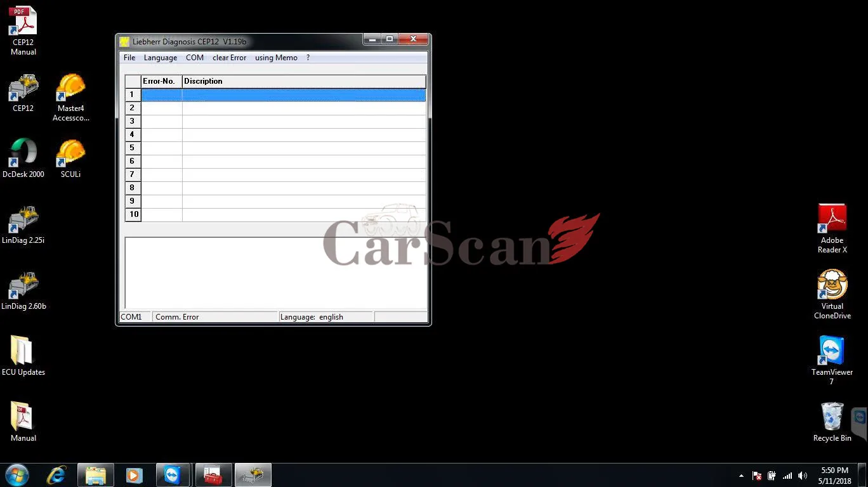Viewport: 868px width, 487px height.
Task: Open the ? help menu
Action: 308,58
